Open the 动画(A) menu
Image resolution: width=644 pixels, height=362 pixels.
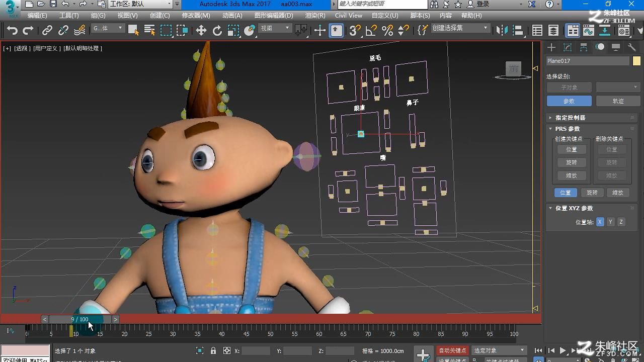tap(232, 16)
